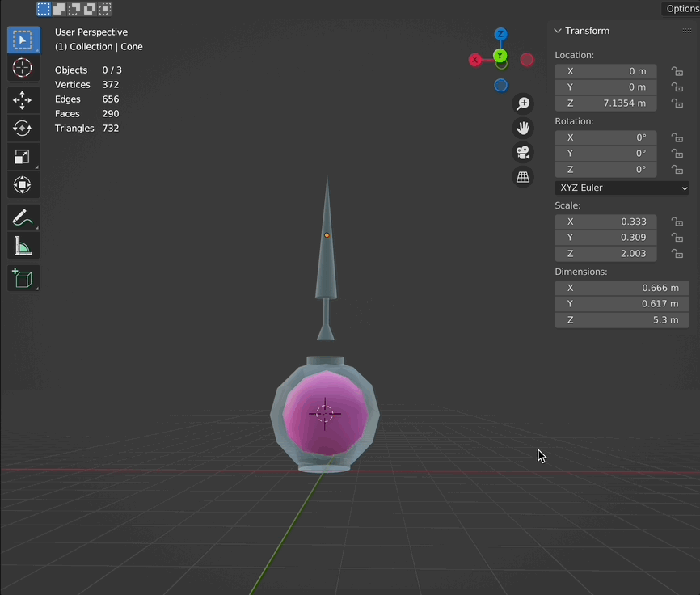Select the Select Box tool

click(x=23, y=40)
